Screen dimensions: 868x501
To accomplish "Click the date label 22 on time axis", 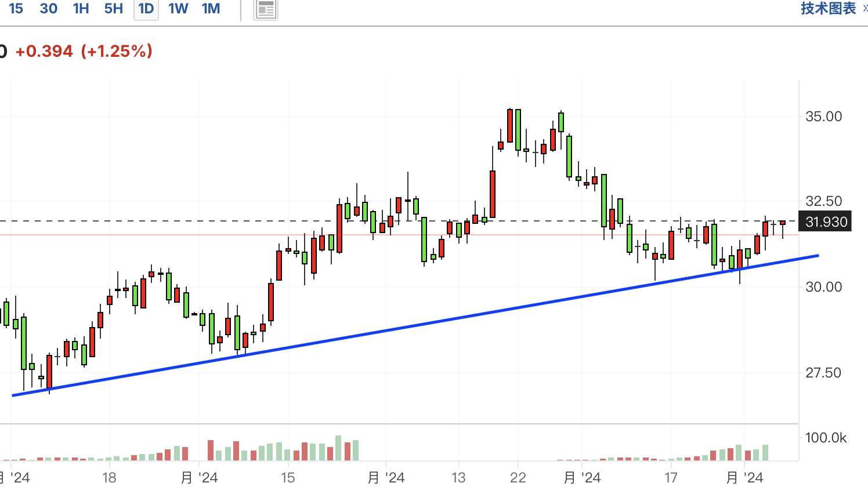I will [x=518, y=478].
